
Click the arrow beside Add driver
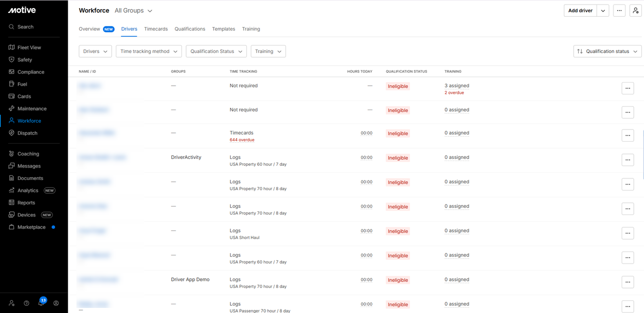tap(603, 11)
